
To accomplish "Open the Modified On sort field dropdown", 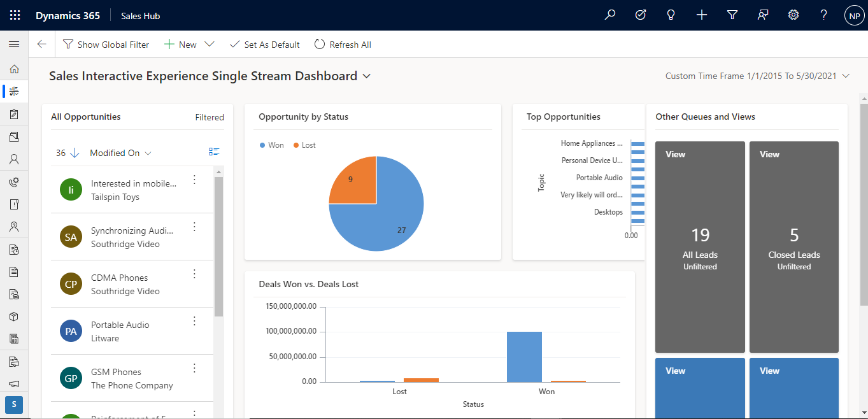I will (121, 153).
